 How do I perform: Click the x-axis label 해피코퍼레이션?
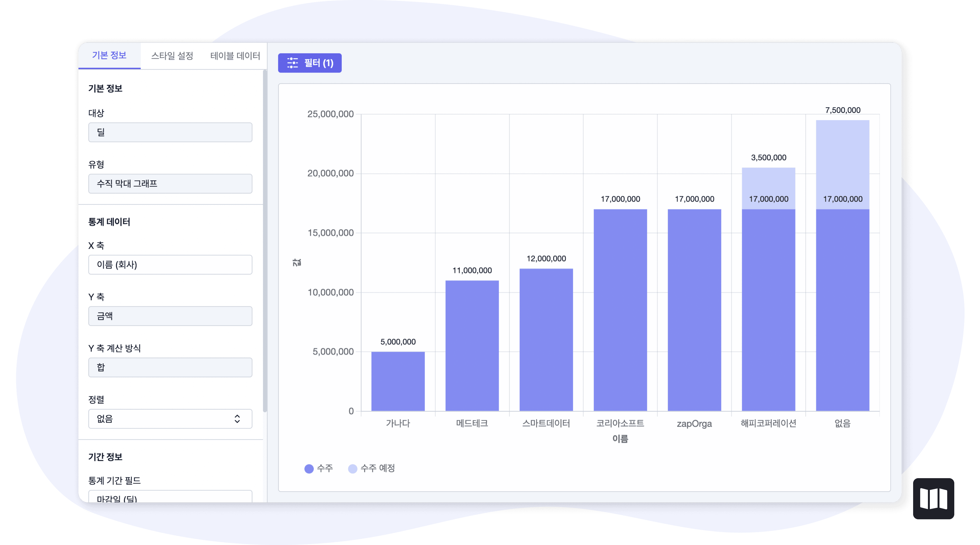click(768, 423)
